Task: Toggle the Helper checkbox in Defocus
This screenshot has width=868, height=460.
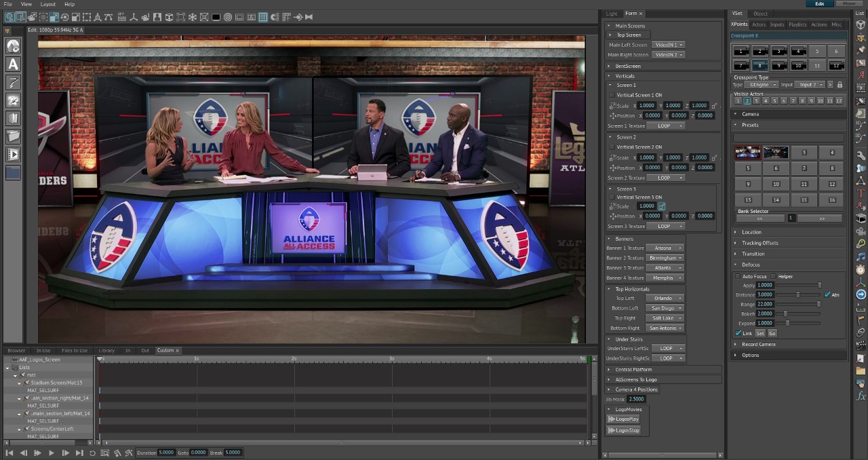Action: pos(774,276)
